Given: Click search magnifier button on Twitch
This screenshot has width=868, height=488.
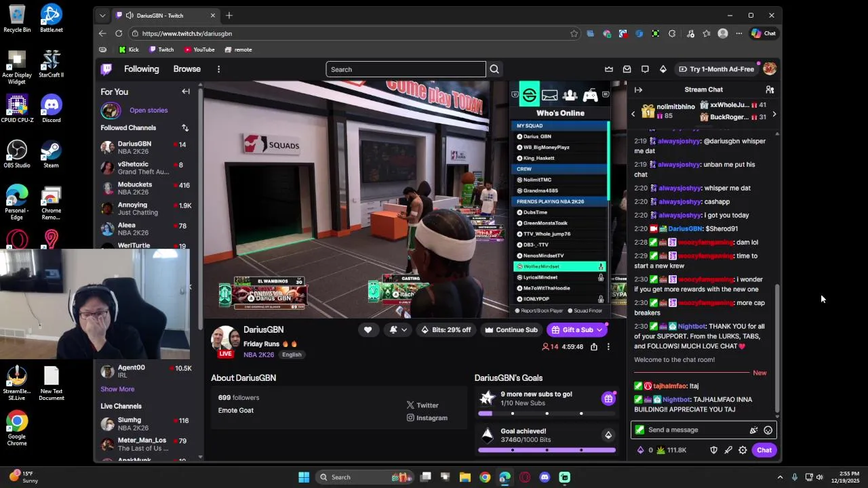Looking at the screenshot, I should 494,69.
